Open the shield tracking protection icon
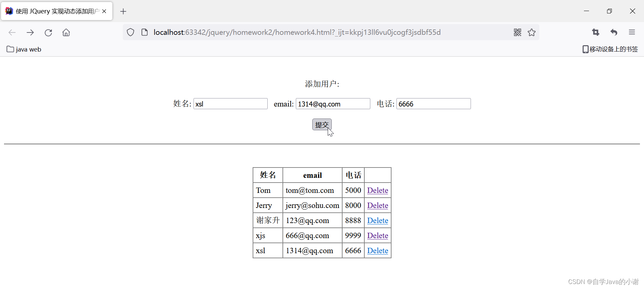Viewport: 644px width, 288px height. (130, 32)
